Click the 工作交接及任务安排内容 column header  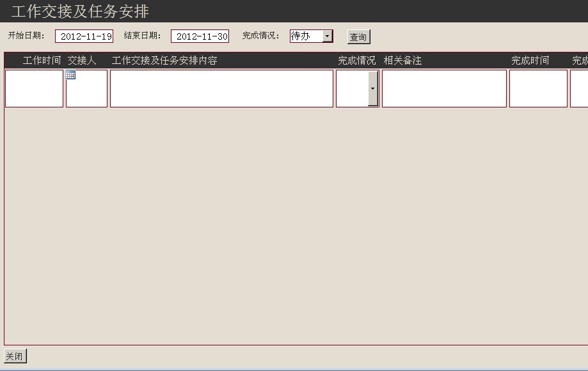164,60
